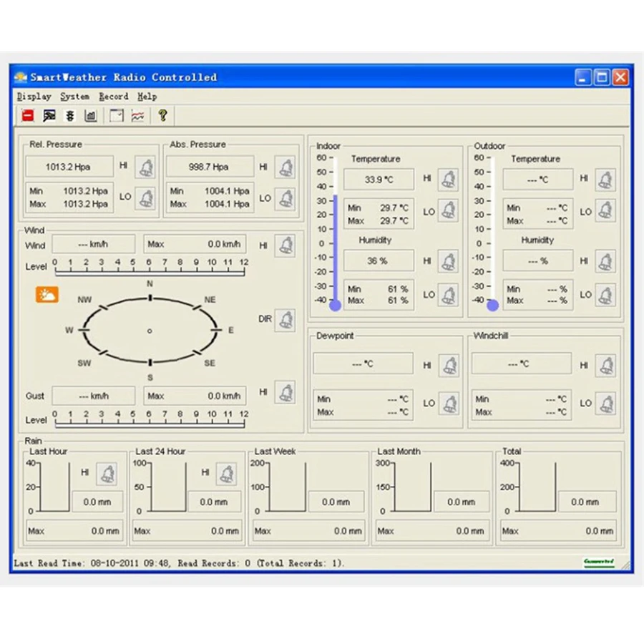This screenshot has height=644, width=644.
Task: Click the calendar window toolbar icon
Action: click(116, 115)
